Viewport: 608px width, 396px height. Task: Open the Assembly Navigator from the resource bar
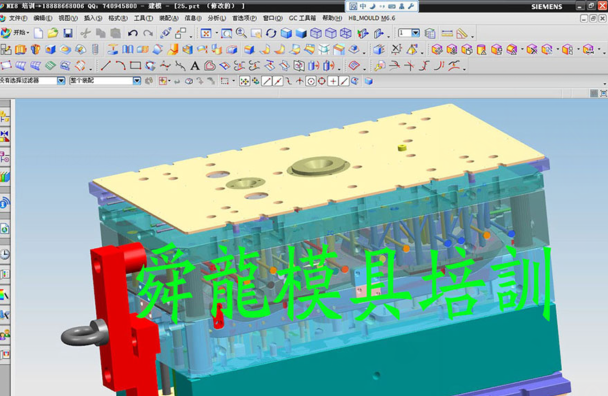coord(4,116)
